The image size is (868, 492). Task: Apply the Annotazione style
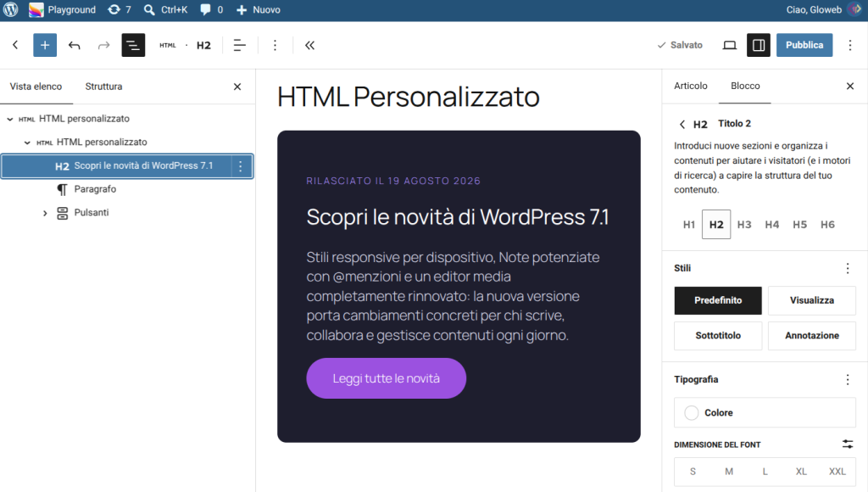click(x=811, y=336)
